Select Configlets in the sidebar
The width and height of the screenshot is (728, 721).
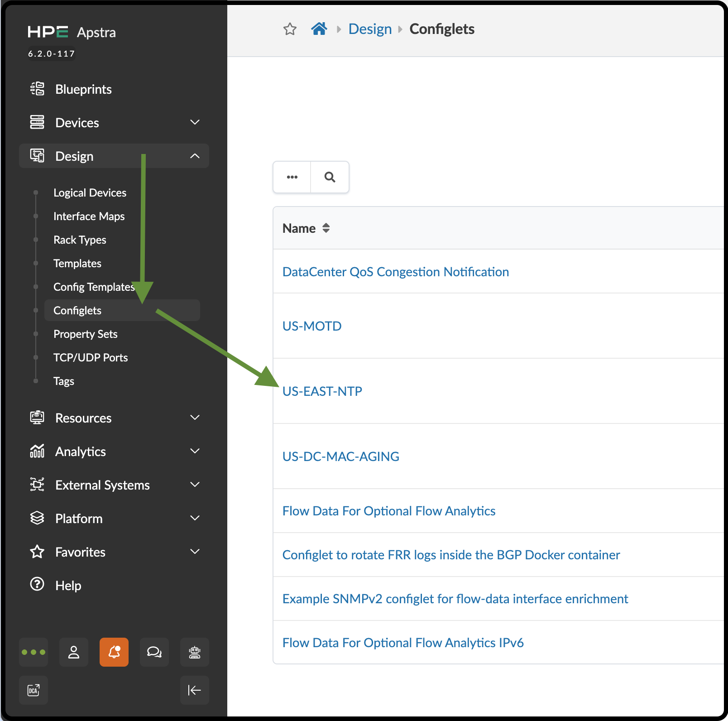click(122, 310)
